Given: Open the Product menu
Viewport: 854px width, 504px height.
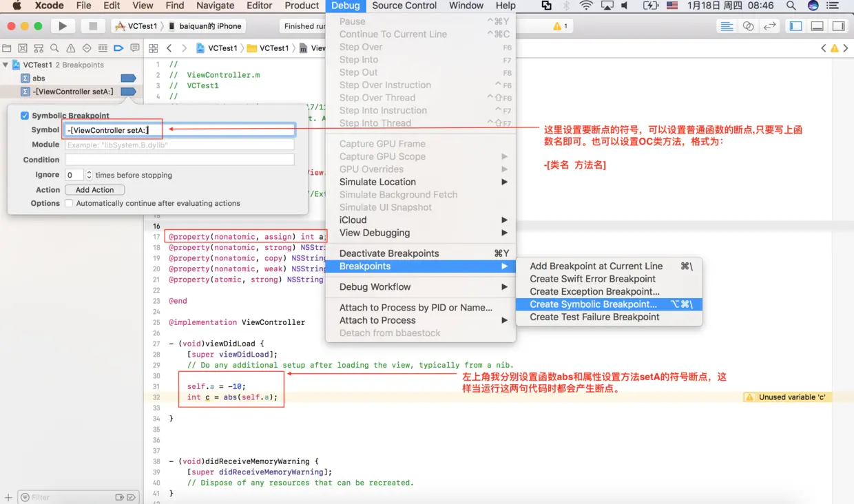Looking at the screenshot, I should 302,6.
